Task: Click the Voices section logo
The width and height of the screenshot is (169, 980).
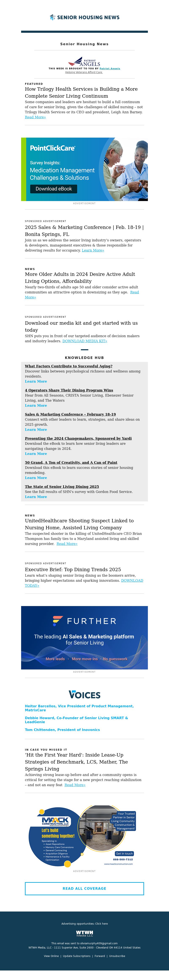Action: 84,694
